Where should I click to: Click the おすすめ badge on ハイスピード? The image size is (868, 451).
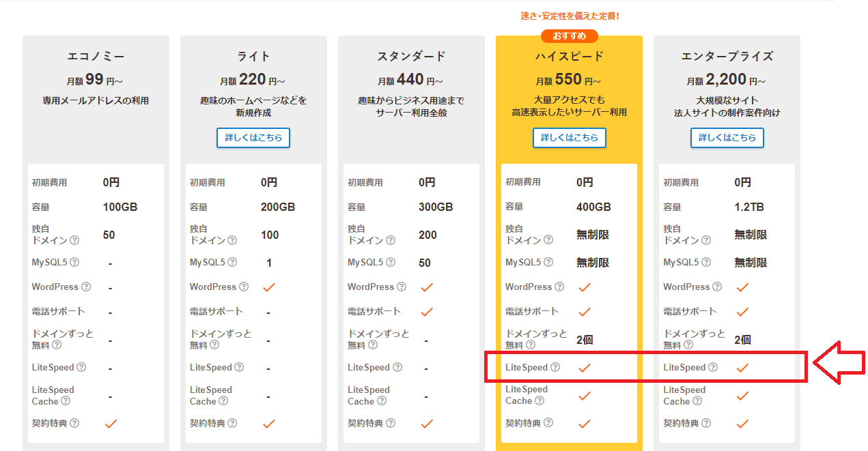point(569,36)
